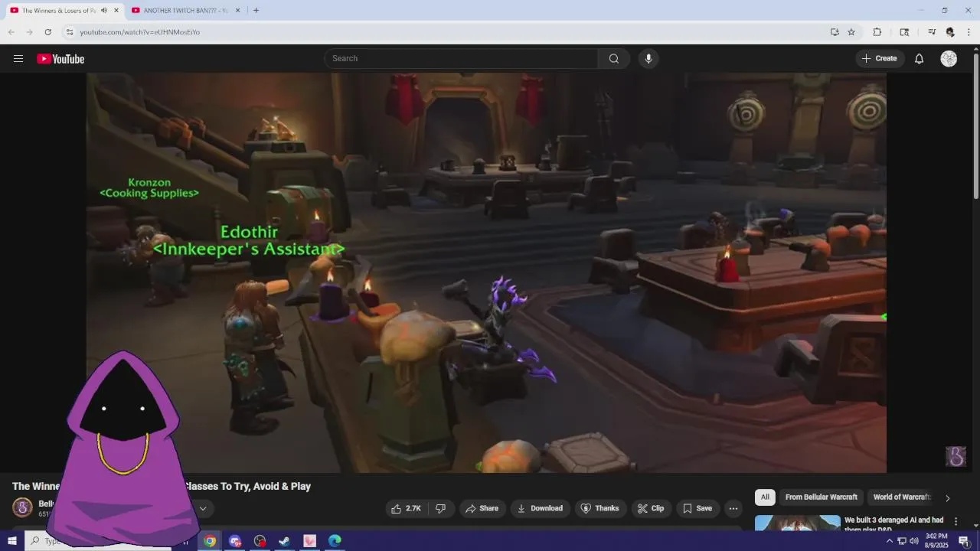The image size is (980, 551).
Task: Open network status icon in system tray
Action: pyautogui.click(x=901, y=541)
